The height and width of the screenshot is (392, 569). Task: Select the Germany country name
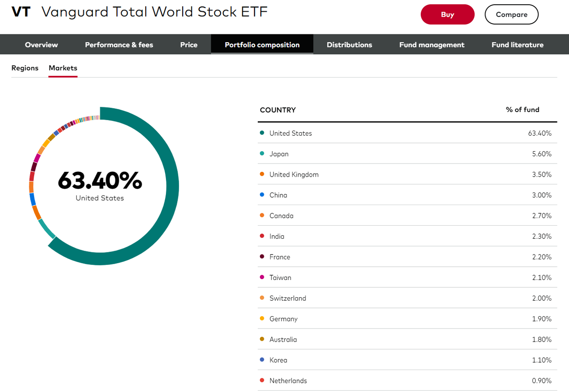point(283,319)
